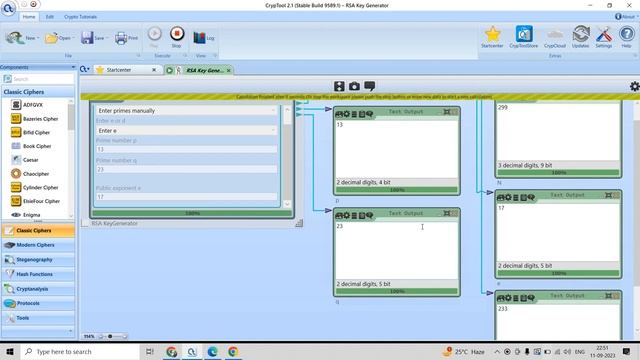The image size is (640, 360).
Task: Click the taskbar search box
Action: pos(80,351)
